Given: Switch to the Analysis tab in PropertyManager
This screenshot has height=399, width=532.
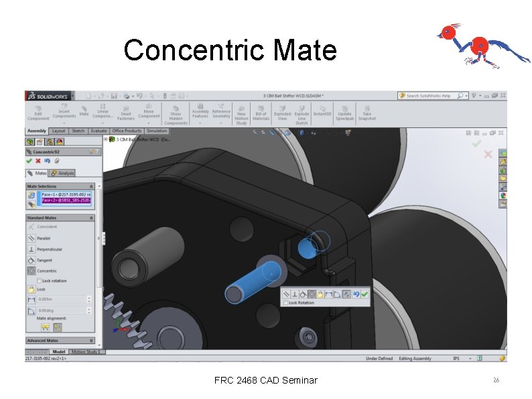Looking at the screenshot, I should (x=62, y=173).
